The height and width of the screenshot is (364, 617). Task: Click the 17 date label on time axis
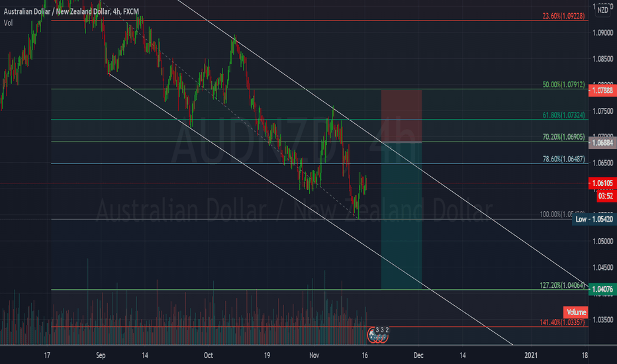pos(47,355)
